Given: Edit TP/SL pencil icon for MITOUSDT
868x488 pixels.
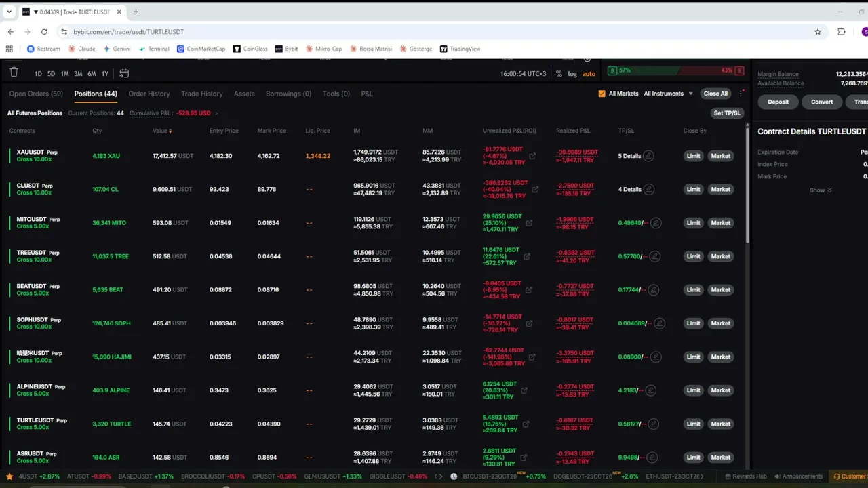Looking at the screenshot, I should pyautogui.click(x=655, y=223).
